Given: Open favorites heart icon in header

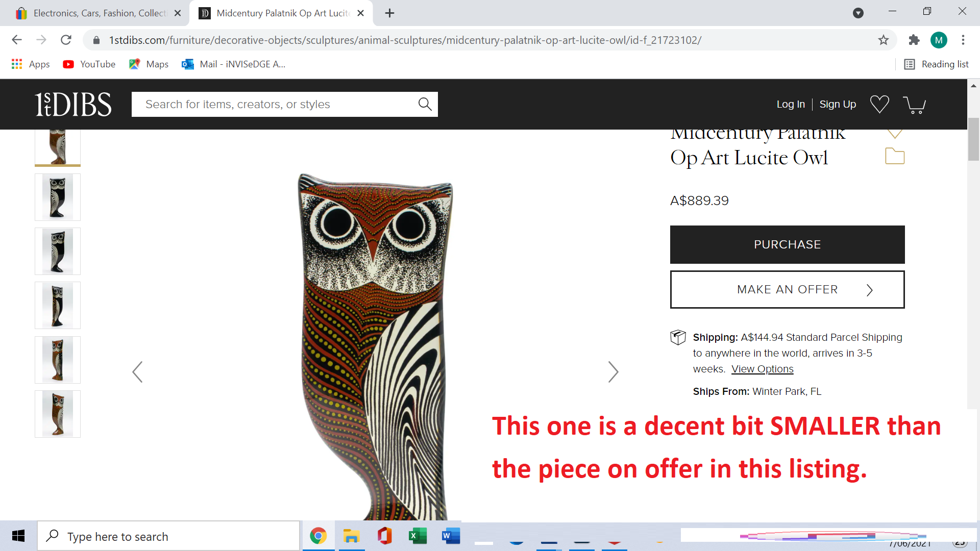Looking at the screenshot, I should click(879, 104).
